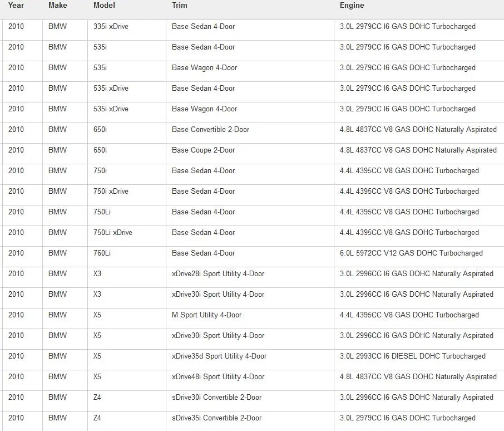Click the 2010 year cell in the Z4 sDrive35i row

coord(16,418)
